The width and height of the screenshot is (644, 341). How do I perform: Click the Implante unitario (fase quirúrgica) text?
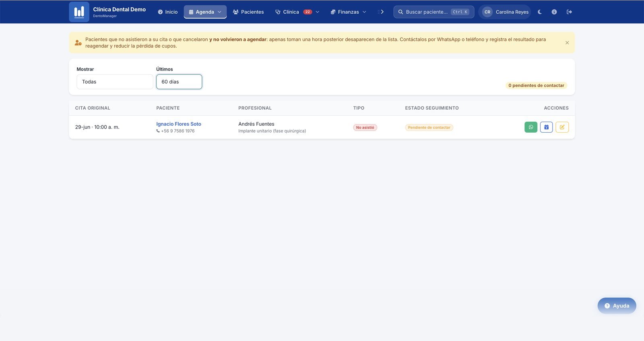(x=272, y=131)
